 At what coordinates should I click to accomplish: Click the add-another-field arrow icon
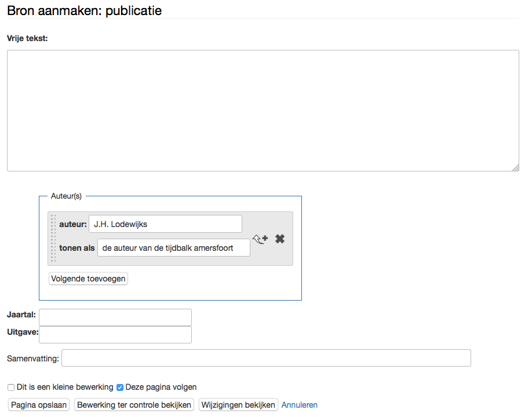[x=260, y=238]
